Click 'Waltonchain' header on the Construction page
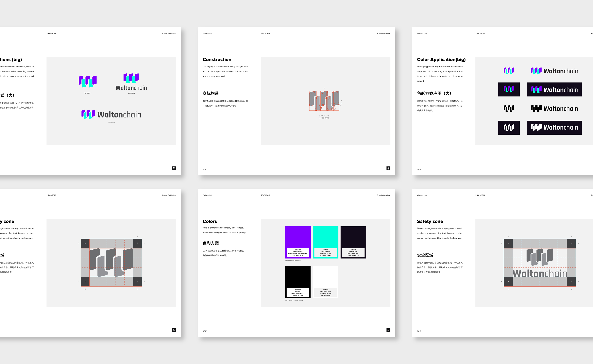This screenshot has width=593, height=364. (208, 33)
